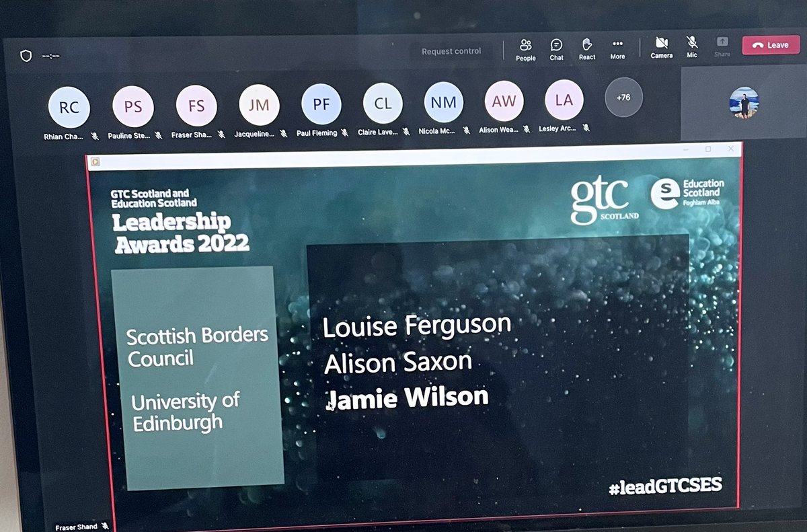Screen dimensions: 807x532
Task: Toggle the Camera
Action: (662, 48)
